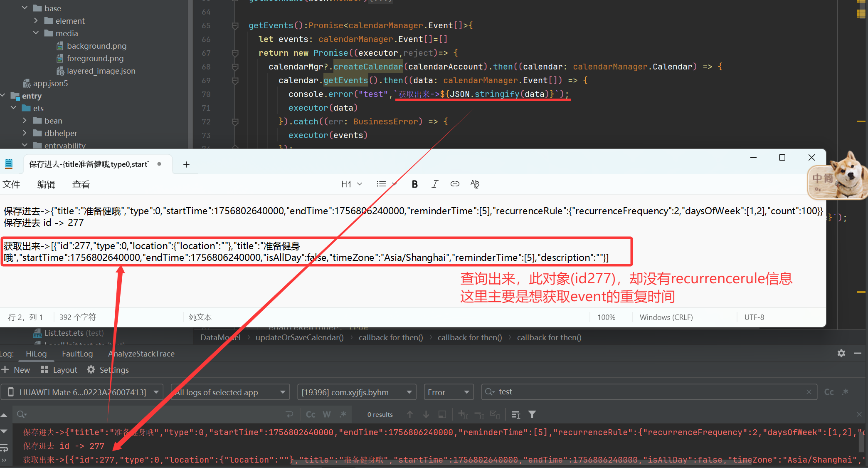Click the clear formatting icon in the notepad toolbar

pos(475,184)
